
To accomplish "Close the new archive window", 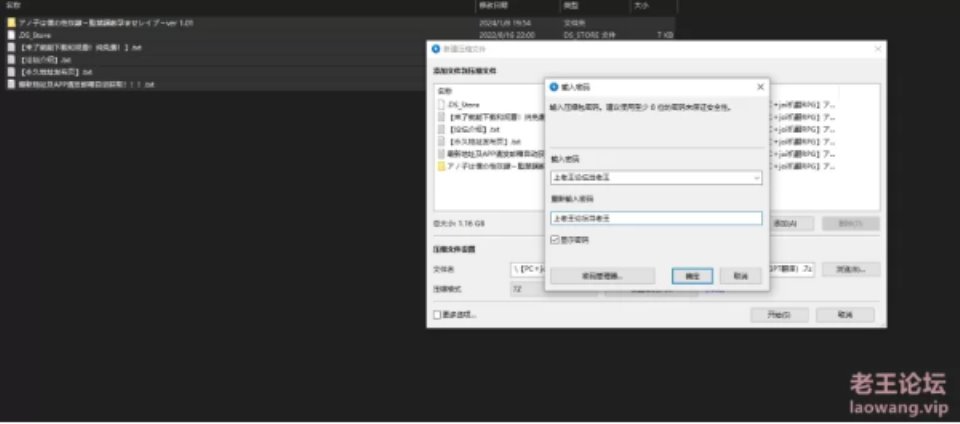I will click(x=877, y=49).
